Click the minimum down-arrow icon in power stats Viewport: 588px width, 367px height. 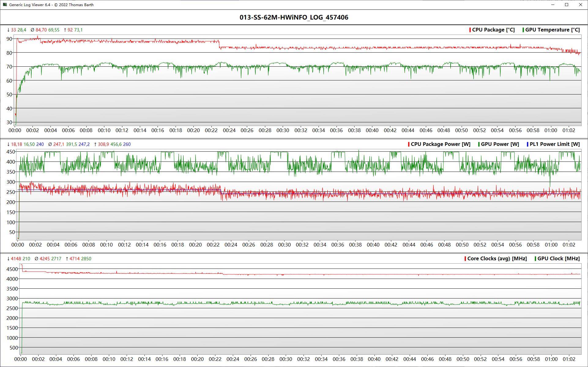pyautogui.click(x=8, y=144)
